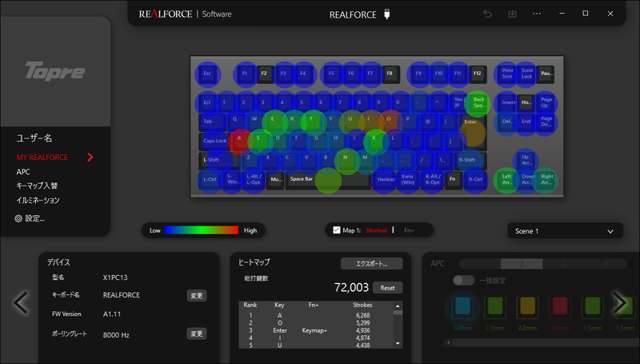Select the blue 0.8mm APC swatch
The image size is (640, 364).
click(462, 308)
